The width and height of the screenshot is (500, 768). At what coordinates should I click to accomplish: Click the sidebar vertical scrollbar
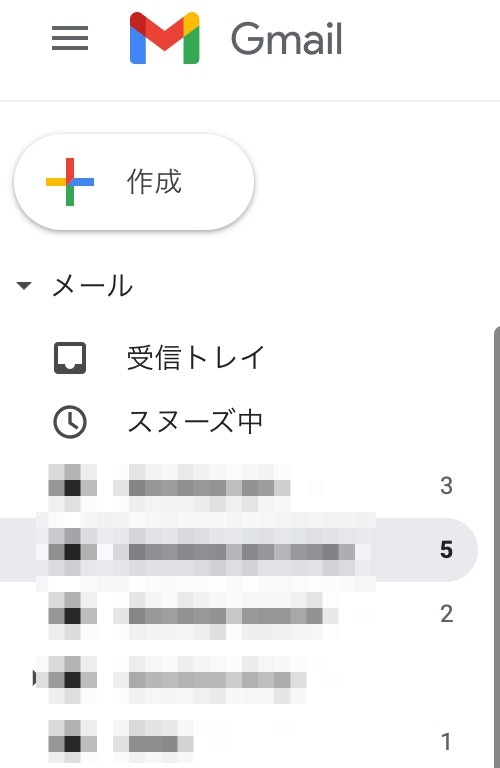[497, 546]
